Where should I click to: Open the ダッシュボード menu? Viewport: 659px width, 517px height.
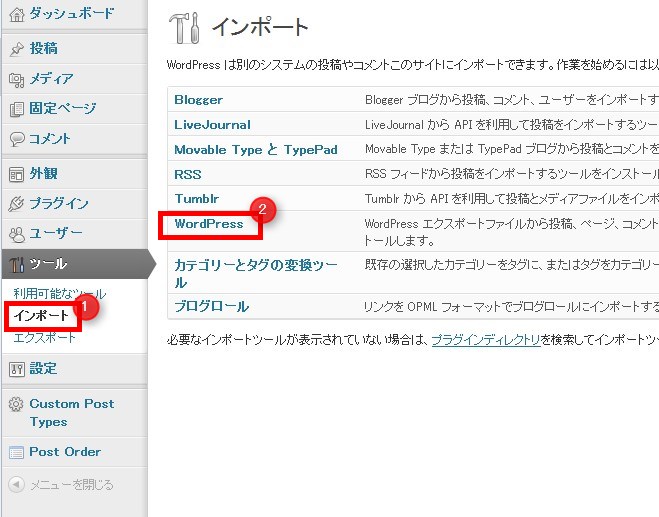point(74,14)
